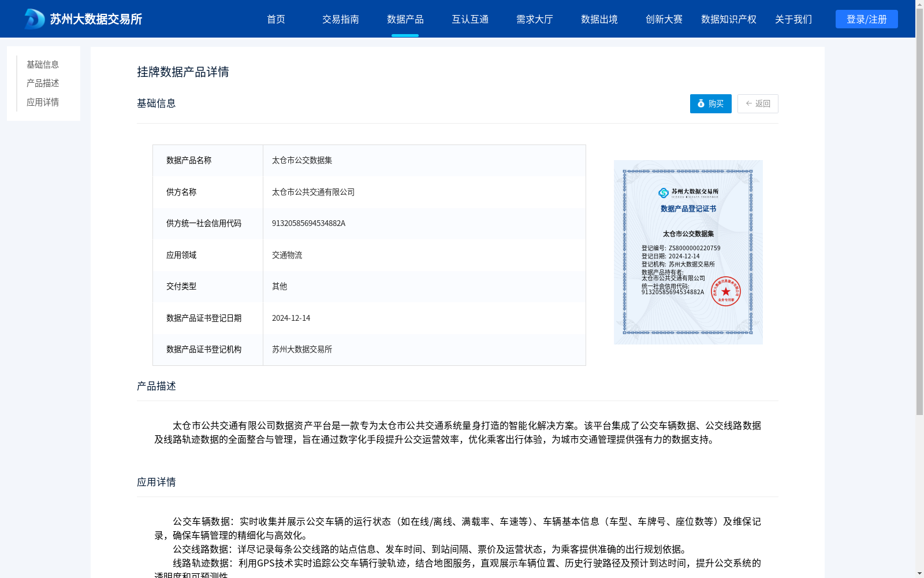The image size is (924, 578).
Task: Open the 首页 menu item
Action: pos(276,19)
